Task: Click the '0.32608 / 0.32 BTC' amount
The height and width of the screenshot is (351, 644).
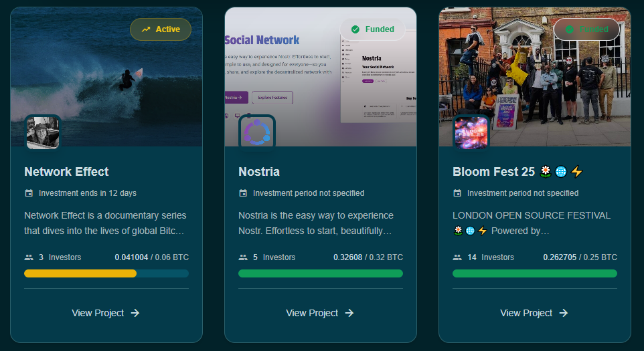Action: 368,257
